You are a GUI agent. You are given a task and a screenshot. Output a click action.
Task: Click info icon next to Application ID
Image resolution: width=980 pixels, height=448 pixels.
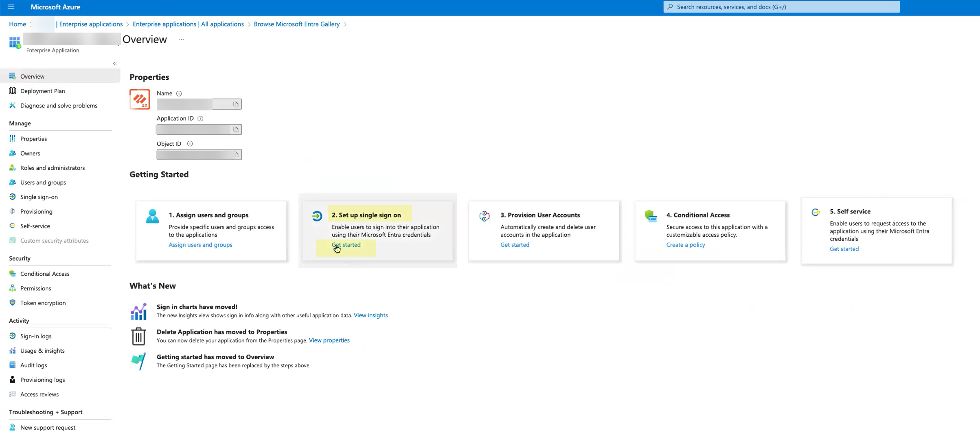[200, 119]
